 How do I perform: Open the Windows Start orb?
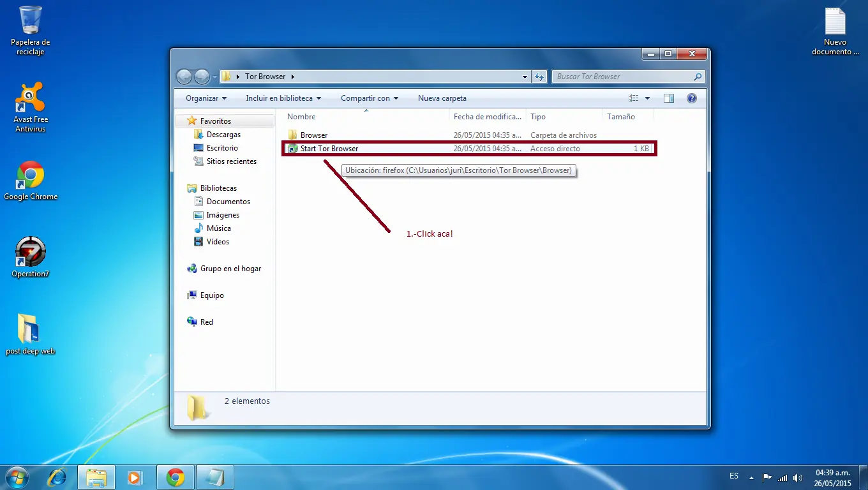coord(17,477)
